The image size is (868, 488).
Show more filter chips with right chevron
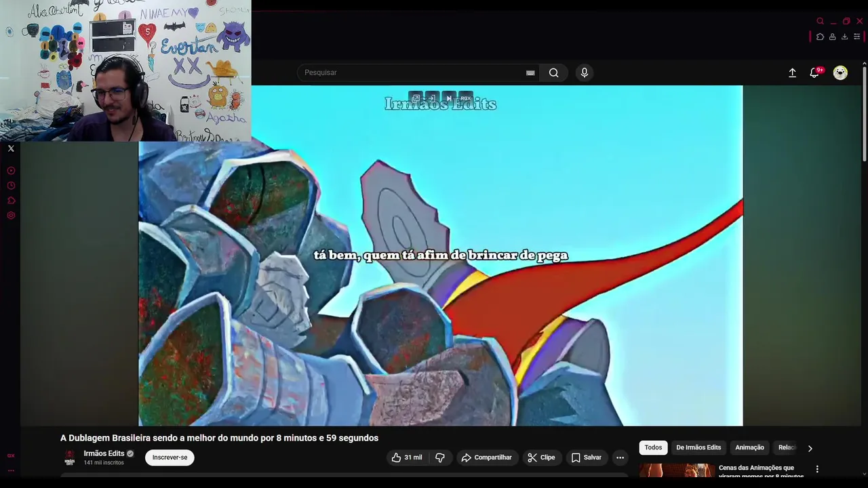click(x=810, y=448)
